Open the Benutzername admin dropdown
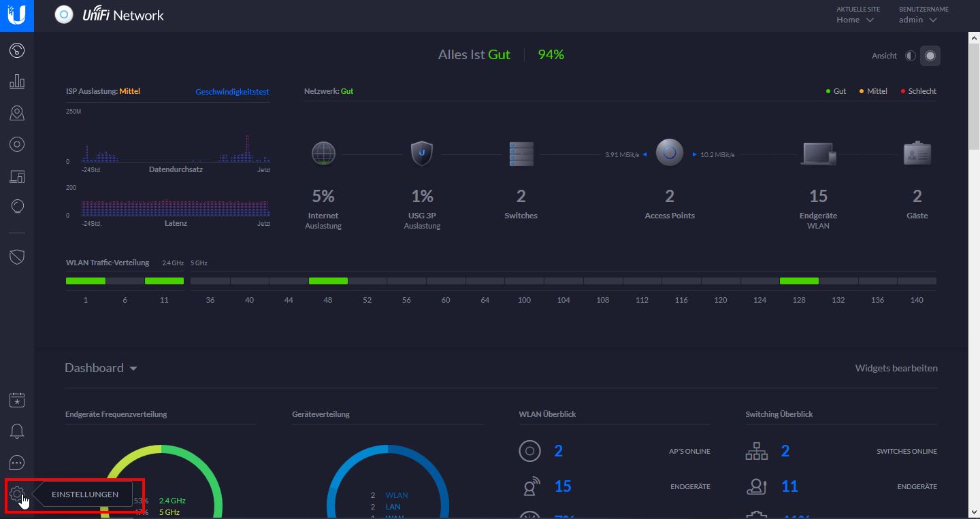The width and height of the screenshot is (980, 519). (x=917, y=20)
